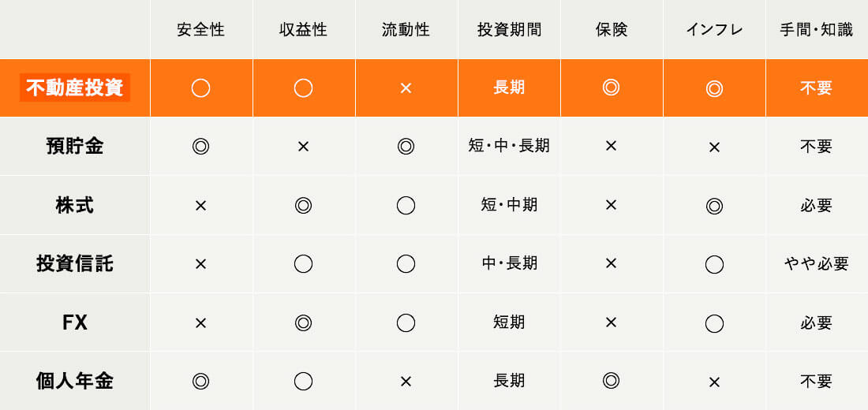This screenshot has height=410, width=868.
Task: Click the 短・中・長期 cell for 預貯金
Action: pos(509,146)
